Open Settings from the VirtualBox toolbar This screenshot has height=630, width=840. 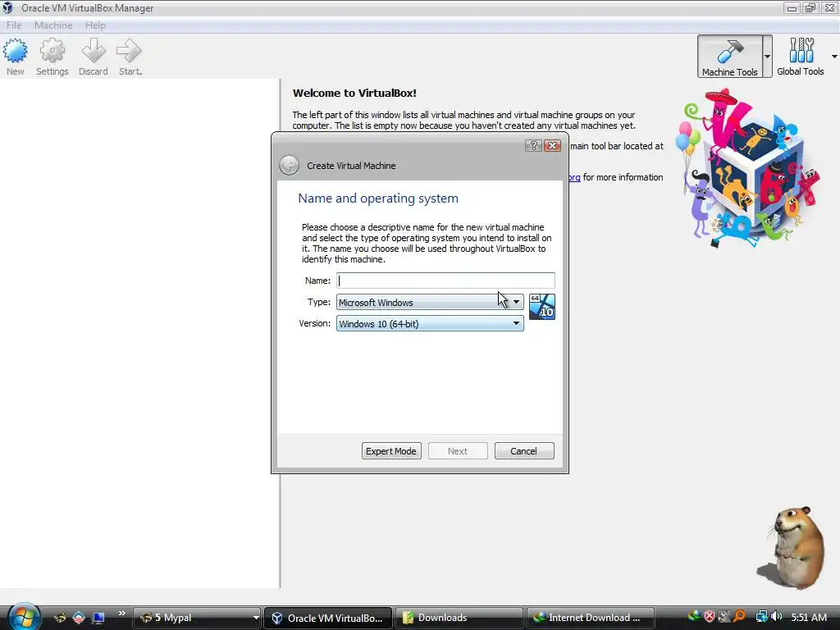click(x=52, y=57)
